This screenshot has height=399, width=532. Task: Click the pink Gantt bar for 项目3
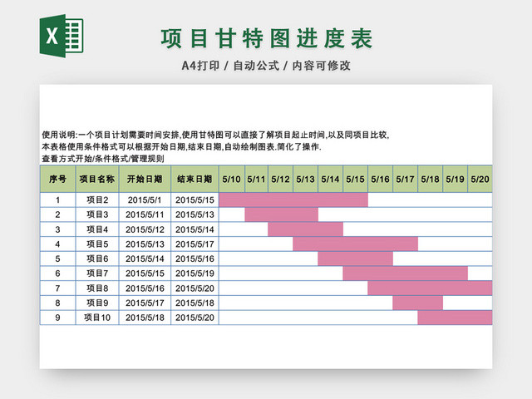click(282, 214)
